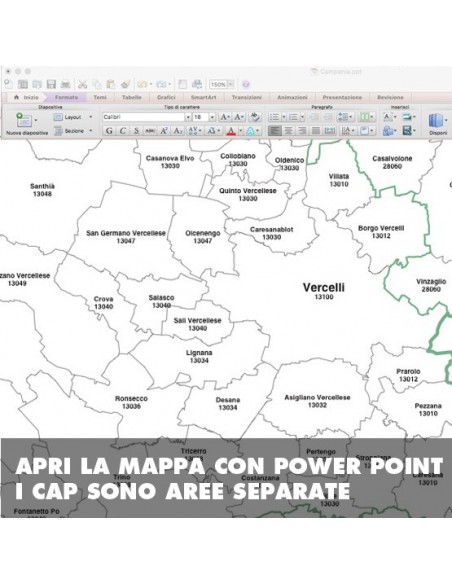The height and width of the screenshot is (584, 452).
Task: Click the text effects A icon
Action: (250, 131)
